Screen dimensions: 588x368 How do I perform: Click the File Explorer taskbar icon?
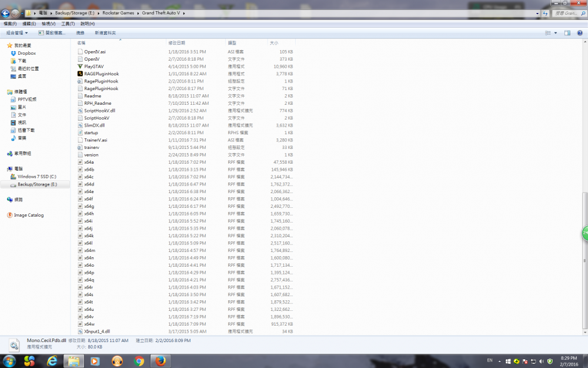(x=73, y=362)
